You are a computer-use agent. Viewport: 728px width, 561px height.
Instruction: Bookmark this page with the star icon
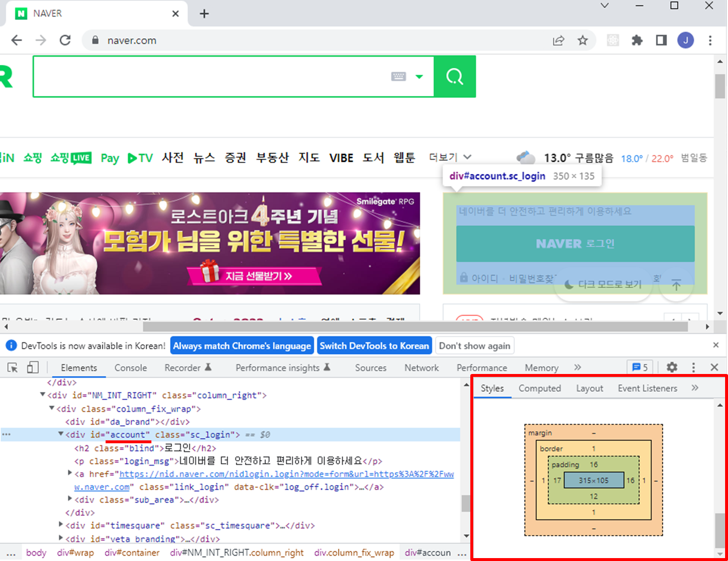pyautogui.click(x=583, y=41)
